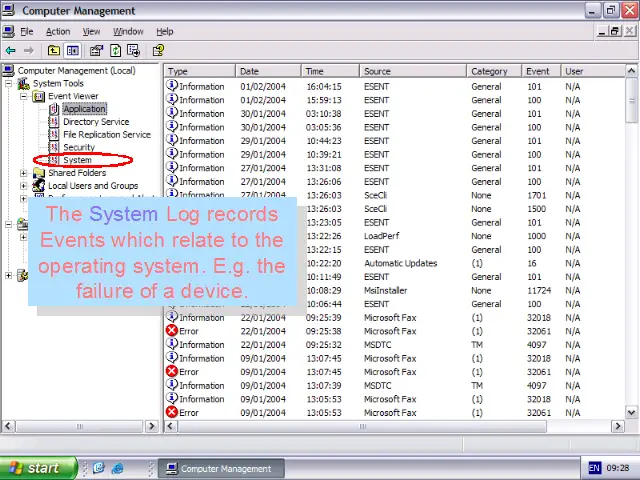Viewport: 640px width, 480px height.
Task: Click the MSDTC source at 09:25:32
Action: (x=377, y=345)
